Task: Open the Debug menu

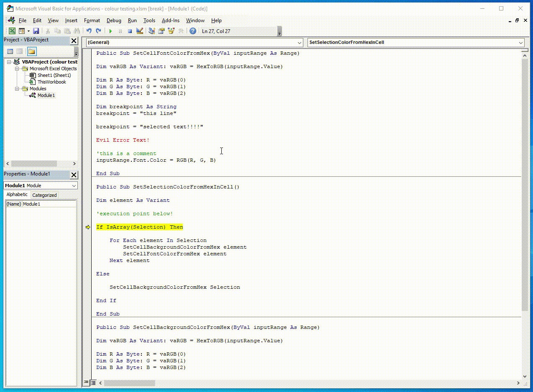Action: (x=114, y=20)
